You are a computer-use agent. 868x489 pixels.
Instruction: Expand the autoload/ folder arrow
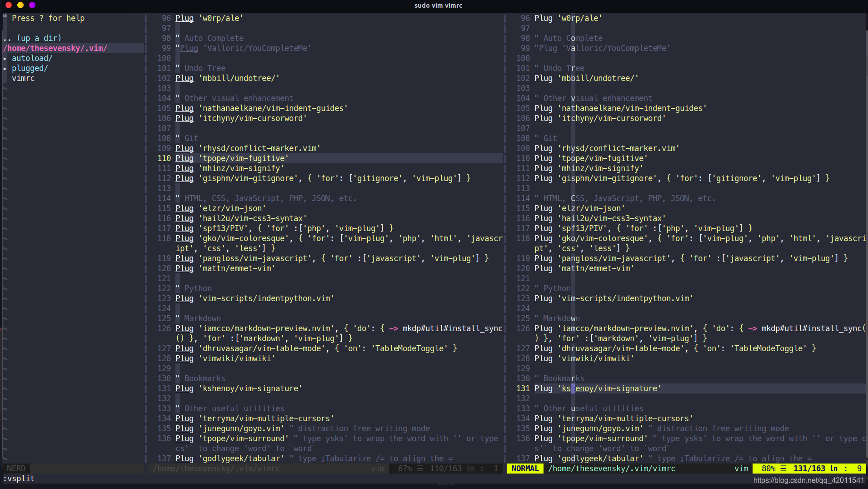point(5,58)
